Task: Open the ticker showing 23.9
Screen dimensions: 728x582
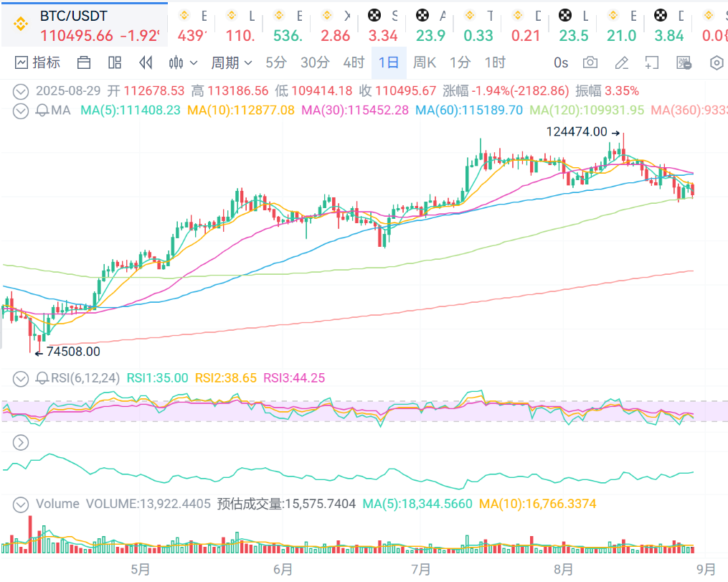Action: click(430, 26)
